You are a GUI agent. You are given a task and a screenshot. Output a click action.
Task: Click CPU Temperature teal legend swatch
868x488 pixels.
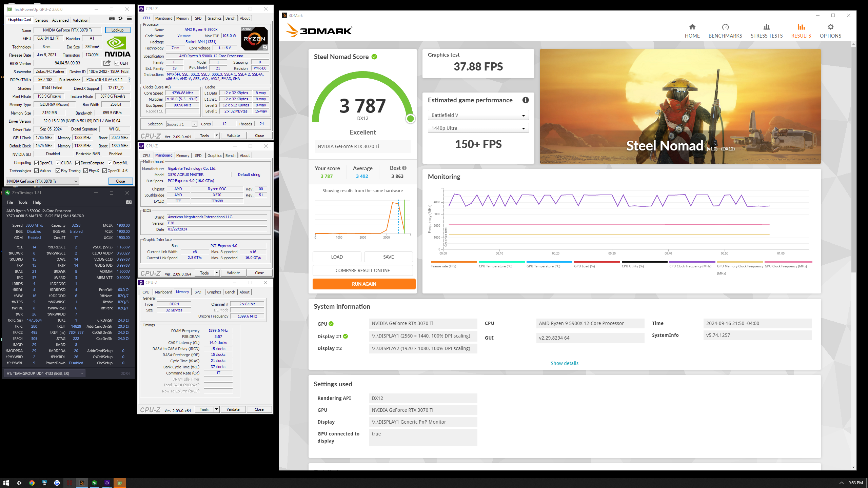pyautogui.click(x=501, y=262)
